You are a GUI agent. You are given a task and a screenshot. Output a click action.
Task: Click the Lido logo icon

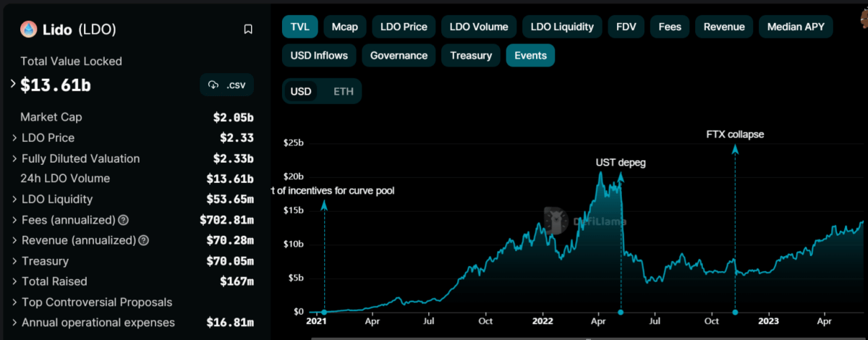tap(28, 29)
